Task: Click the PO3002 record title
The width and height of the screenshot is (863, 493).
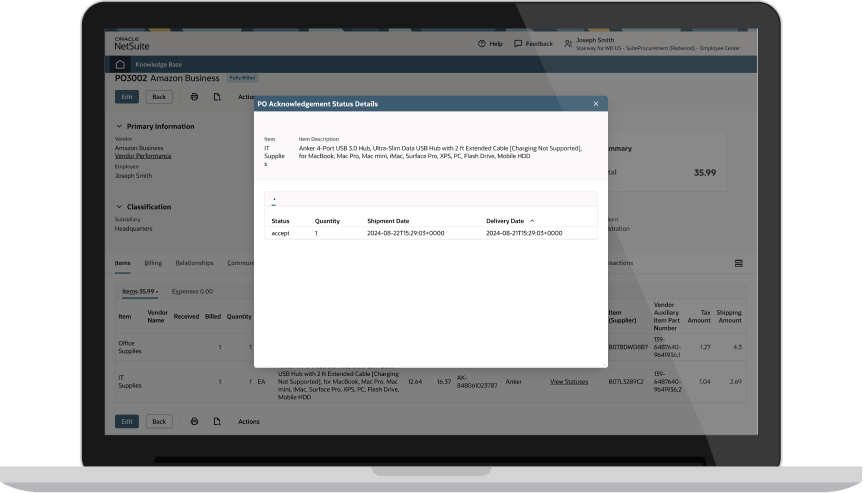Action: click(131, 78)
